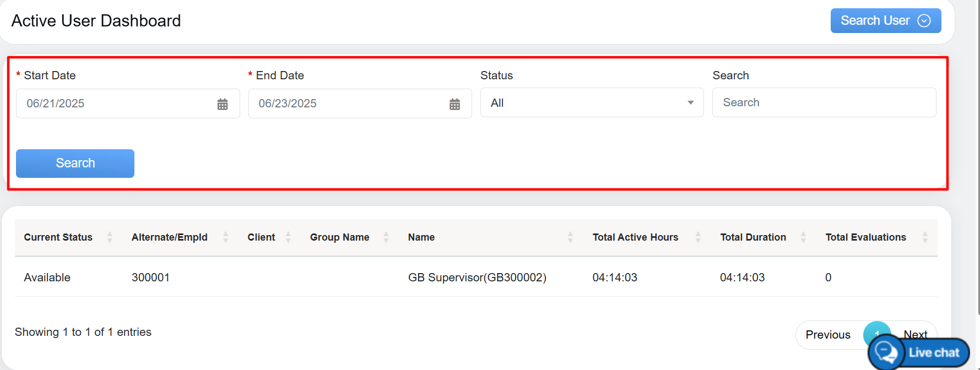
Task: Sort by Total Evaluations column arrows
Action: 925,237
